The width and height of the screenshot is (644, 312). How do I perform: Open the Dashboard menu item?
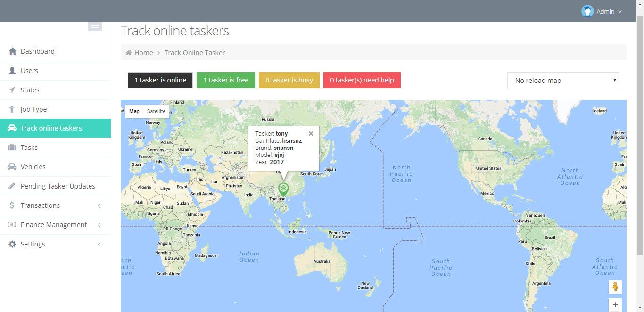[55, 51]
